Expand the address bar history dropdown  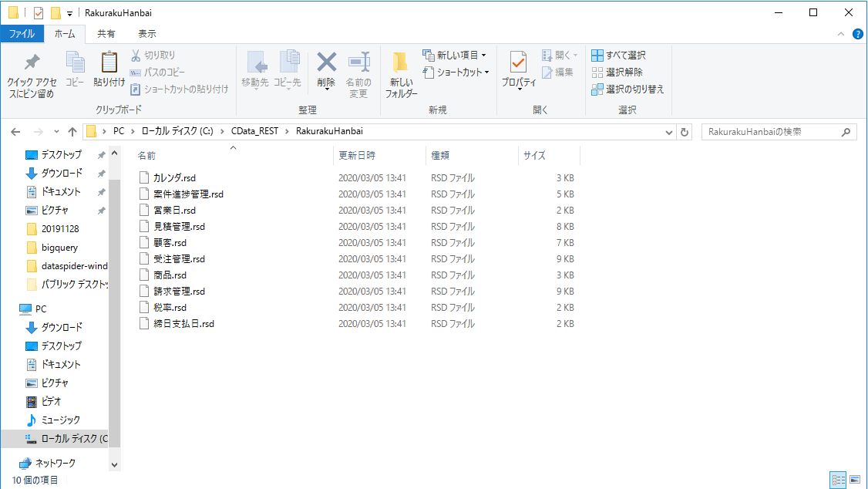[x=668, y=132]
